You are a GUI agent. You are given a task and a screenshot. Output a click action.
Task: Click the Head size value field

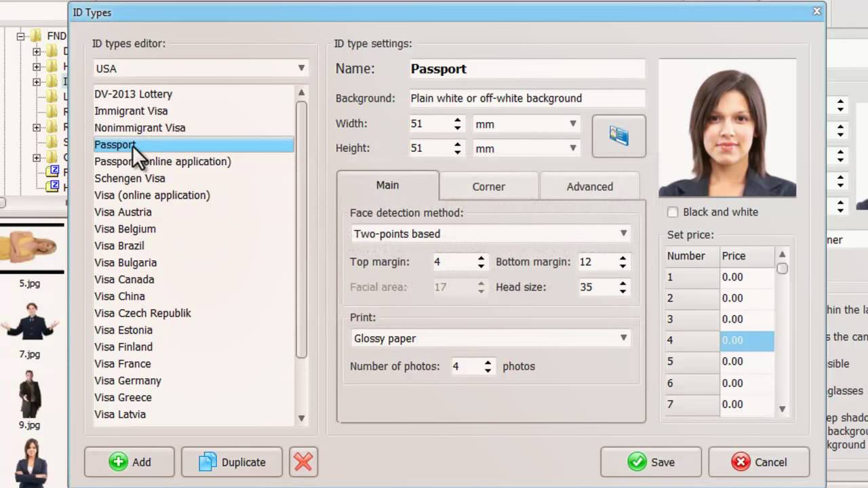click(596, 287)
